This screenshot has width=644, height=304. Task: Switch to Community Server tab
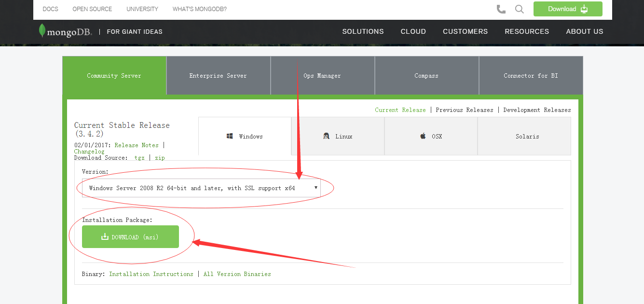coord(114,76)
